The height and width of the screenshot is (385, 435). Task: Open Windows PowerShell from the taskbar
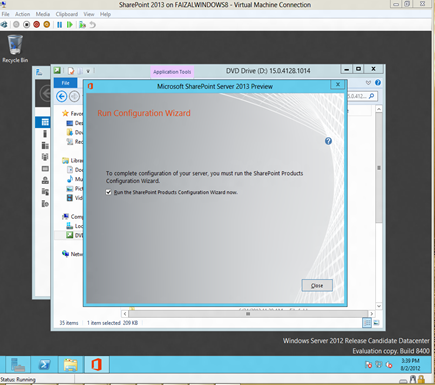point(44,364)
